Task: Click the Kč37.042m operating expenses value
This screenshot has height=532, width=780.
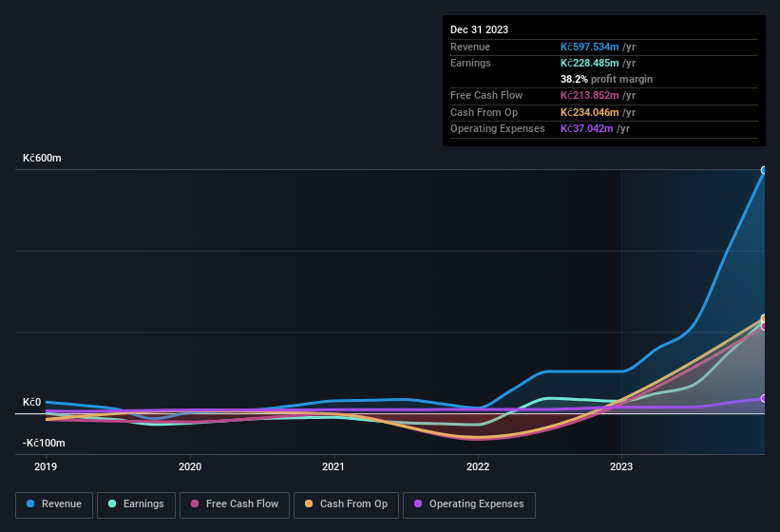Action: pyautogui.click(x=586, y=128)
